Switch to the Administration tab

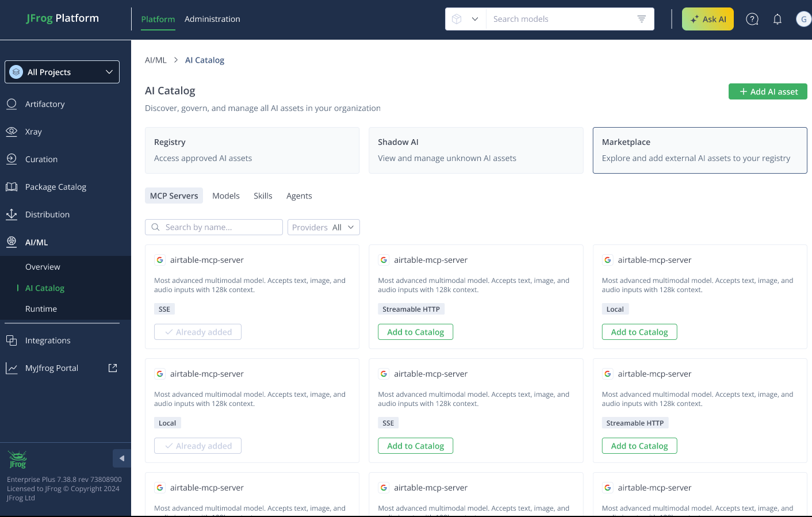click(212, 19)
